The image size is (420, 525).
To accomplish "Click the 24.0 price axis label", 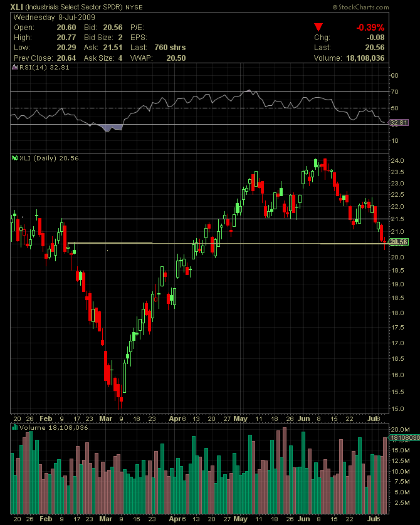I will pos(397,161).
